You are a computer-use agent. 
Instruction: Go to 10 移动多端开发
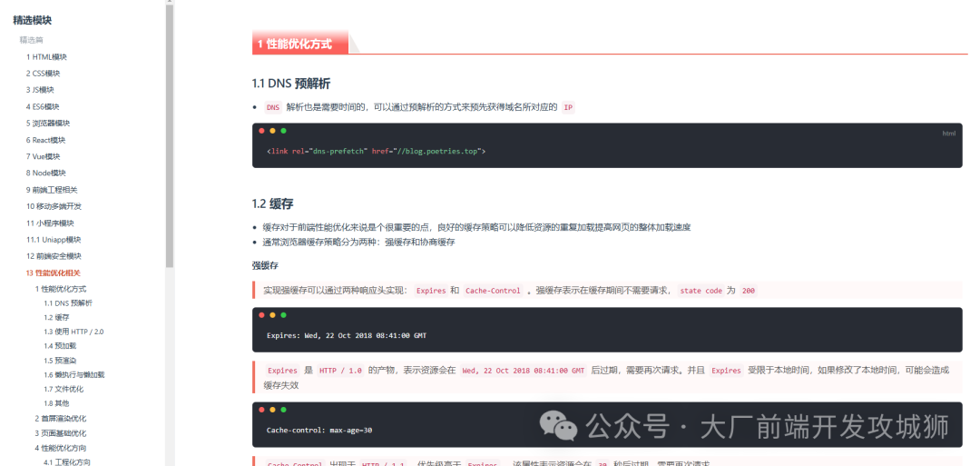point(54,206)
